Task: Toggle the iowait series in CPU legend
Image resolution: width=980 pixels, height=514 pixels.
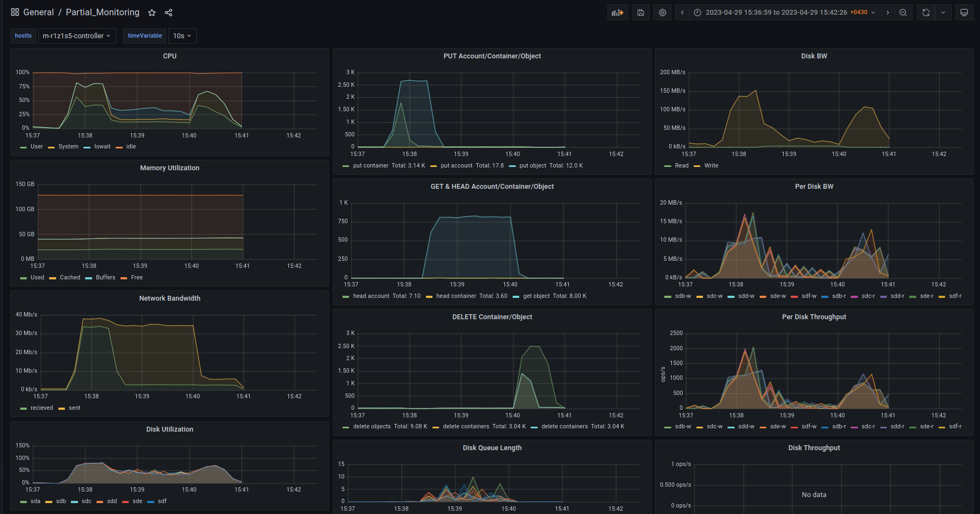Action: 102,147
